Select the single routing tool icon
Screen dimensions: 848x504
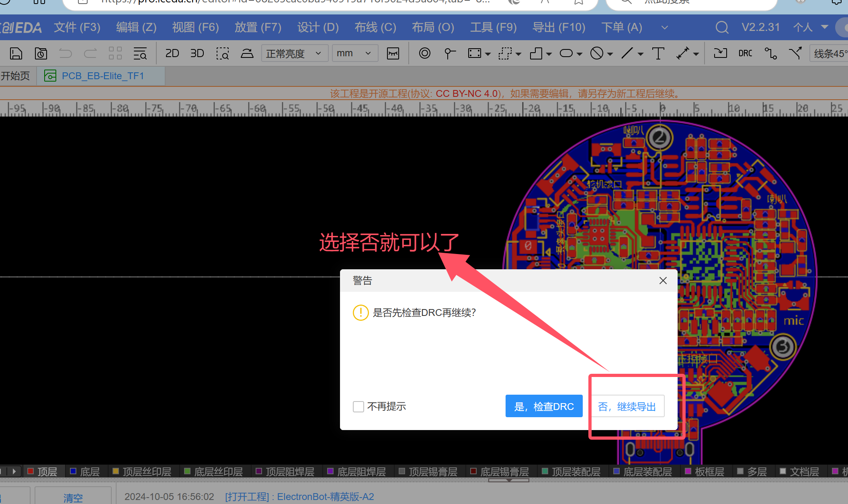coord(771,53)
